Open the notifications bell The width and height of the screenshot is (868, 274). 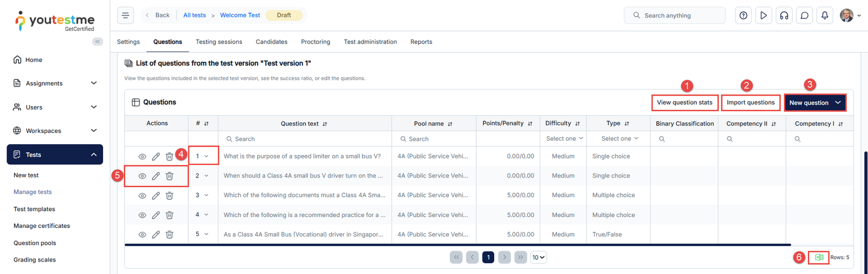tap(825, 15)
